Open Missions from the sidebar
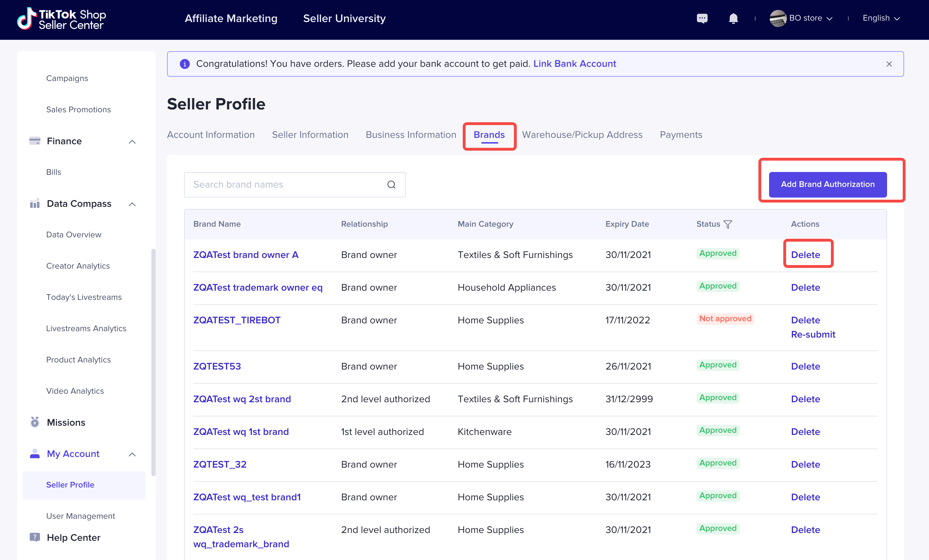The height and width of the screenshot is (560, 929). [66, 422]
